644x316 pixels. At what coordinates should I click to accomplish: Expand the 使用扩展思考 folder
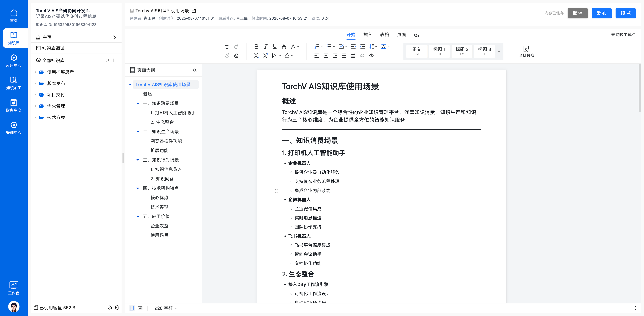pyautogui.click(x=35, y=72)
